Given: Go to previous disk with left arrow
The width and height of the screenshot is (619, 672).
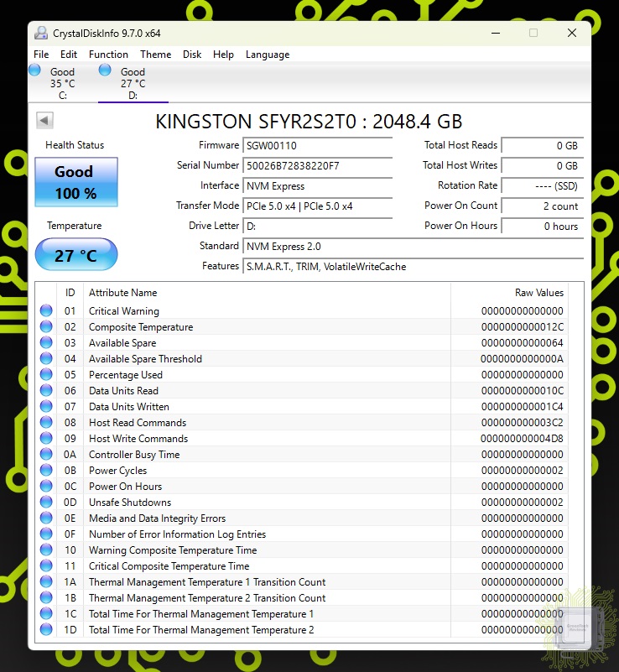Looking at the screenshot, I should 44,121.
